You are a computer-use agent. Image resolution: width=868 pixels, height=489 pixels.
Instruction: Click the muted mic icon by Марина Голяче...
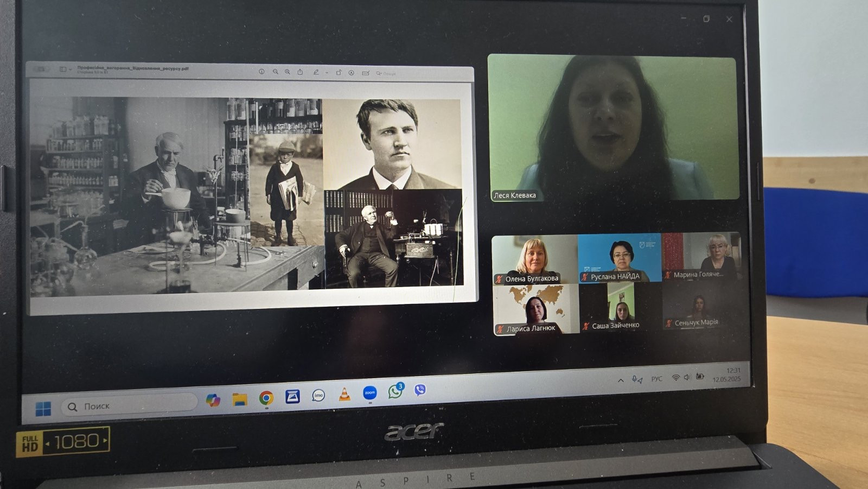[x=668, y=275]
